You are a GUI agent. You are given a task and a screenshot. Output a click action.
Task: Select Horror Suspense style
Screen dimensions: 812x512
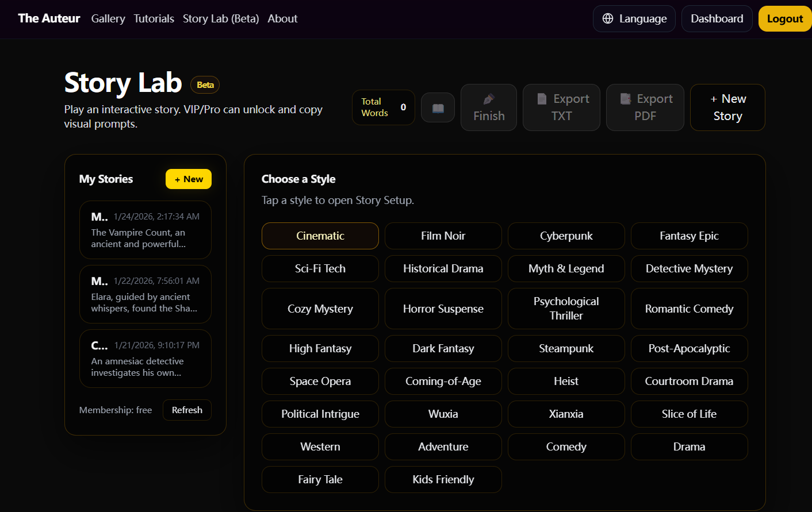tap(443, 309)
